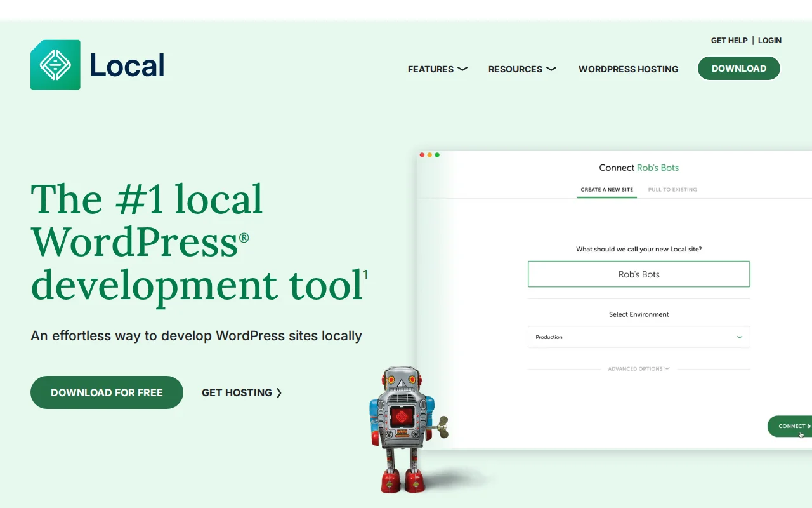Click the LOGIN link
Screen dimensions: 812x508
pyautogui.click(x=769, y=40)
